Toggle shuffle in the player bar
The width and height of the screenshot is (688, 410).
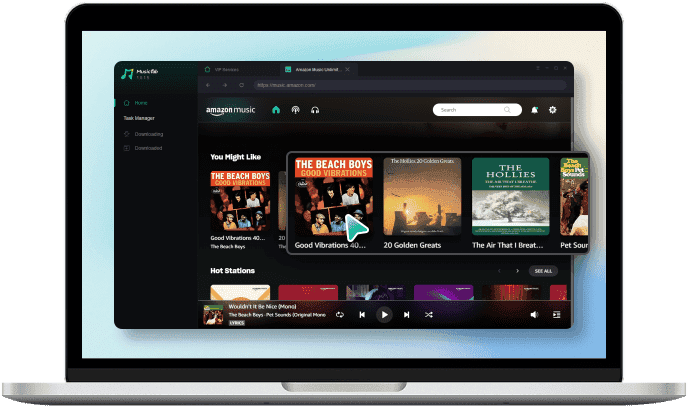429,315
